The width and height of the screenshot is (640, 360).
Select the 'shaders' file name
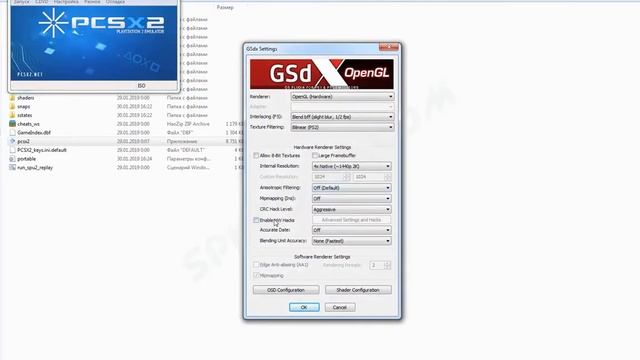click(26, 98)
